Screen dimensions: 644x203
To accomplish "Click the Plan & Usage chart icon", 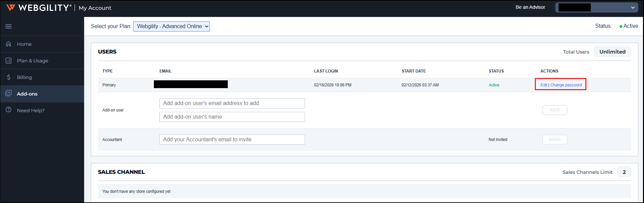I will tap(8, 61).
